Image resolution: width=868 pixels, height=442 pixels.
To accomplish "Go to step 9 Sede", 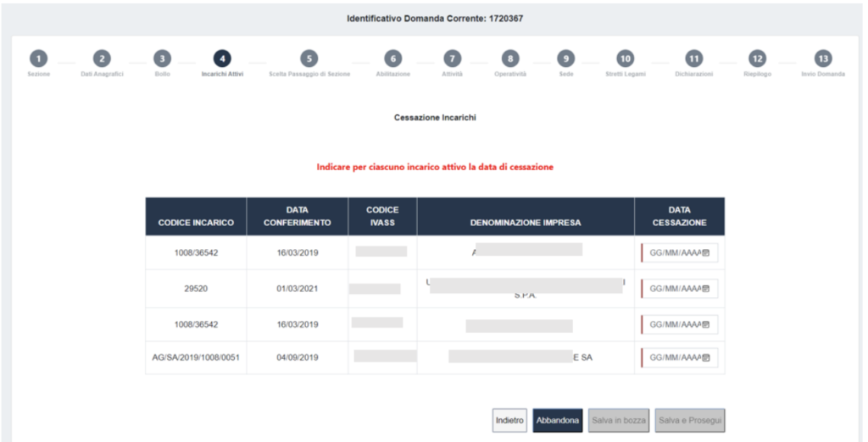I will [x=565, y=58].
